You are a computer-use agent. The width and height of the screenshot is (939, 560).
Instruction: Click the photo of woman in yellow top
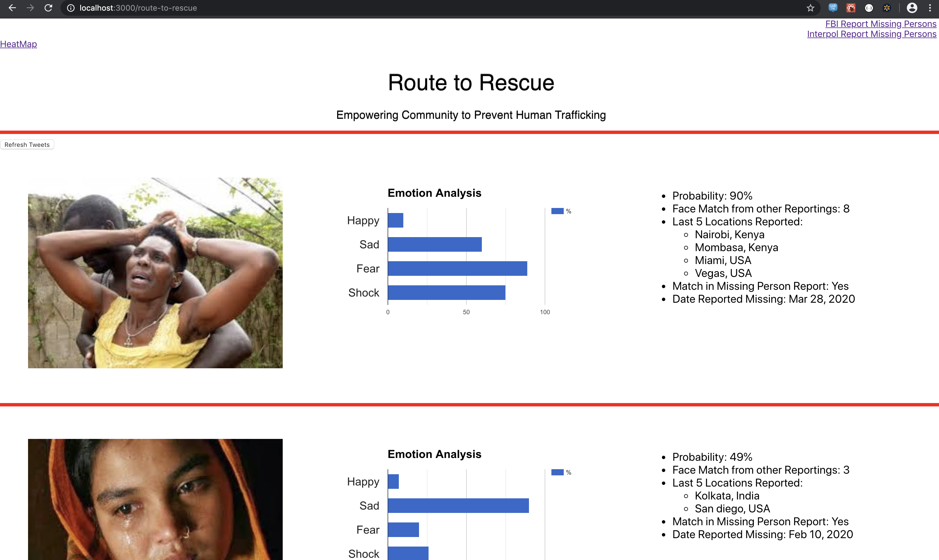click(x=155, y=273)
